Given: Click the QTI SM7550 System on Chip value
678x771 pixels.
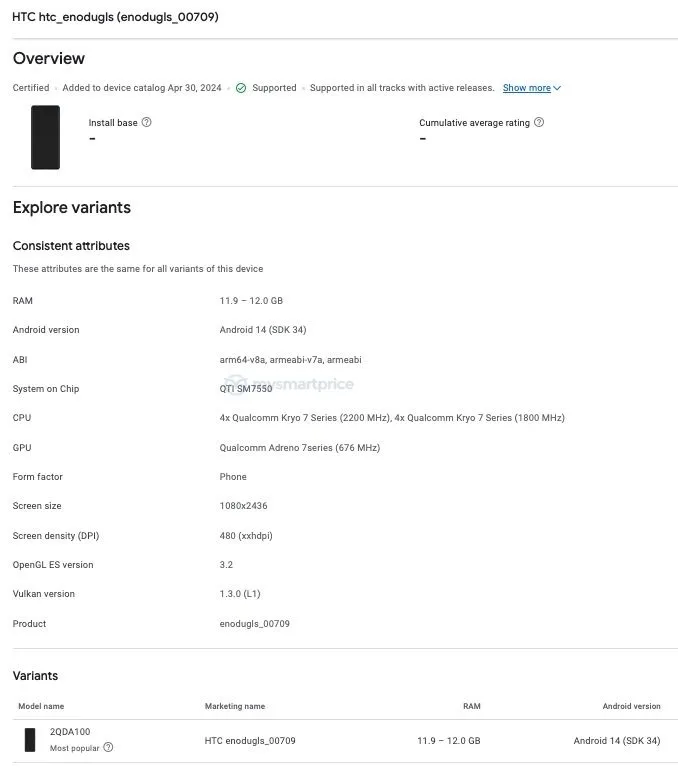Looking at the screenshot, I should tap(245, 388).
